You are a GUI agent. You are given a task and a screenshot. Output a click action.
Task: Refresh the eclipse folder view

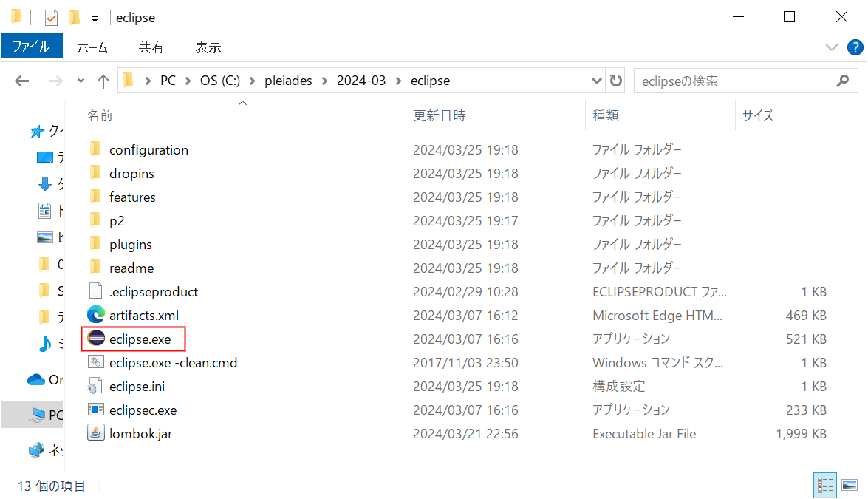click(615, 81)
